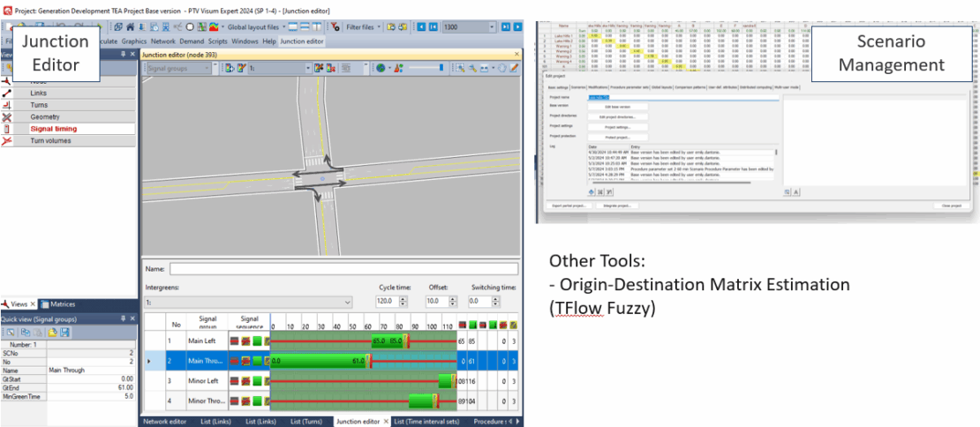980x427 pixels.
Task: Click the signal control icon left of the 1: dropdown
Action: pos(241,68)
